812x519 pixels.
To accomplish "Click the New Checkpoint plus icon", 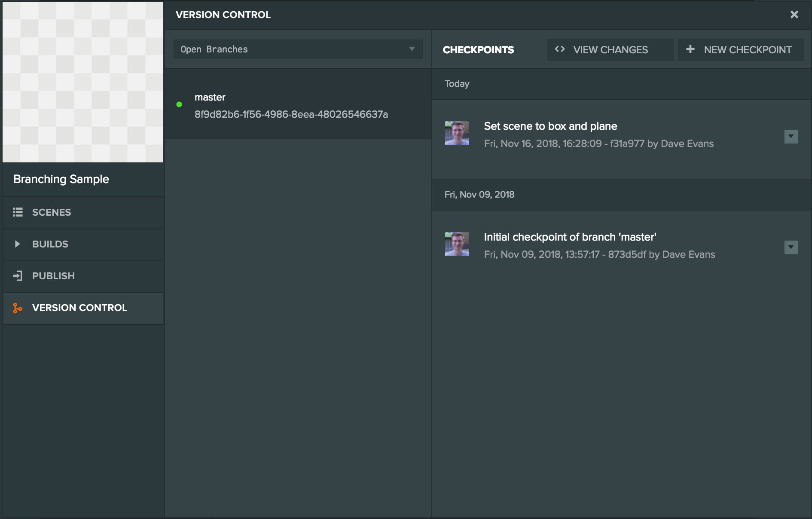I will pyautogui.click(x=690, y=49).
